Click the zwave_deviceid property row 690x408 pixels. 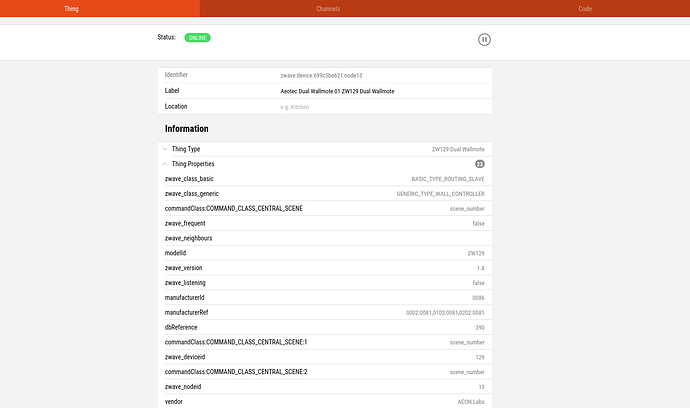[325, 357]
